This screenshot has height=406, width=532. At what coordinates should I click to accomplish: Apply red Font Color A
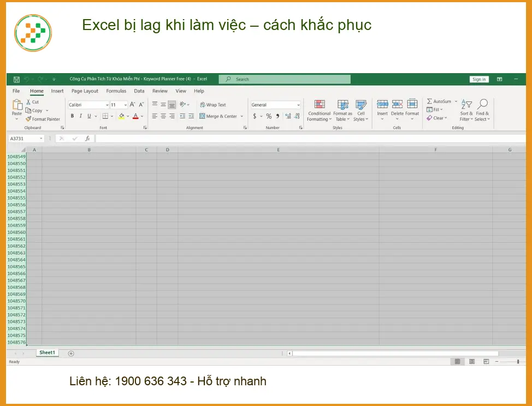pyautogui.click(x=135, y=116)
